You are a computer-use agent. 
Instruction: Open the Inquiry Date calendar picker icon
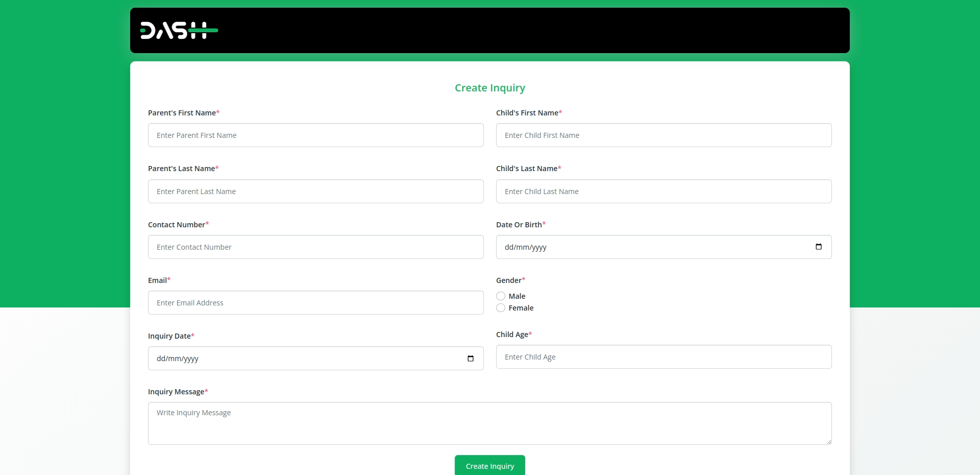tap(471, 359)
